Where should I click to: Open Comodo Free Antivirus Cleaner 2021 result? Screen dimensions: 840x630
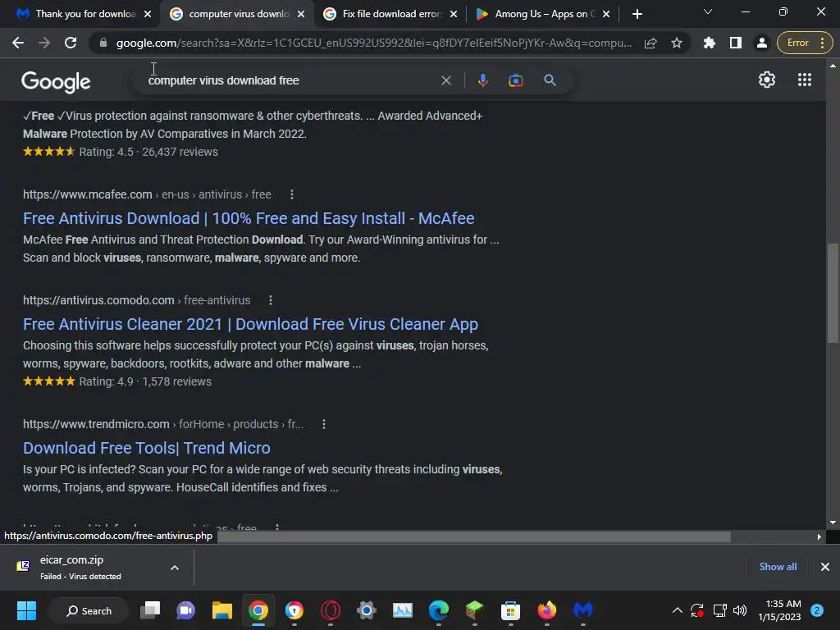[x=250, y=324]
